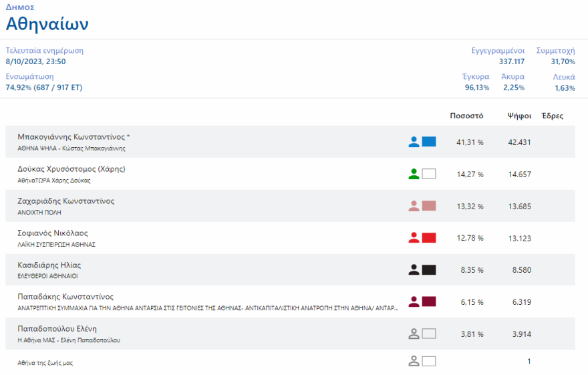588x375 pixels.
Task: Open candidate Παπαδοπούλου Ελένη
Action: click(x=57, y=329)
